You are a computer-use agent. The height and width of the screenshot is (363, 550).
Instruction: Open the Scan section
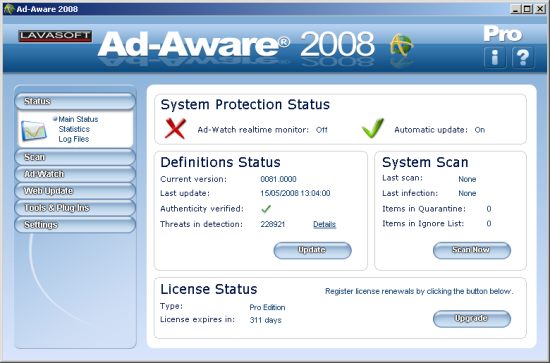tap(75, 157)
